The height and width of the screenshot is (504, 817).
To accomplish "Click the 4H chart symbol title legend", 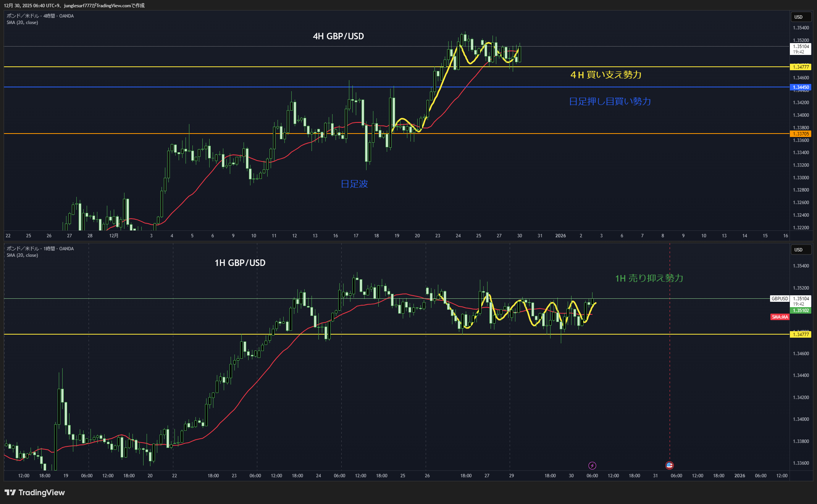I will (40, 16).
